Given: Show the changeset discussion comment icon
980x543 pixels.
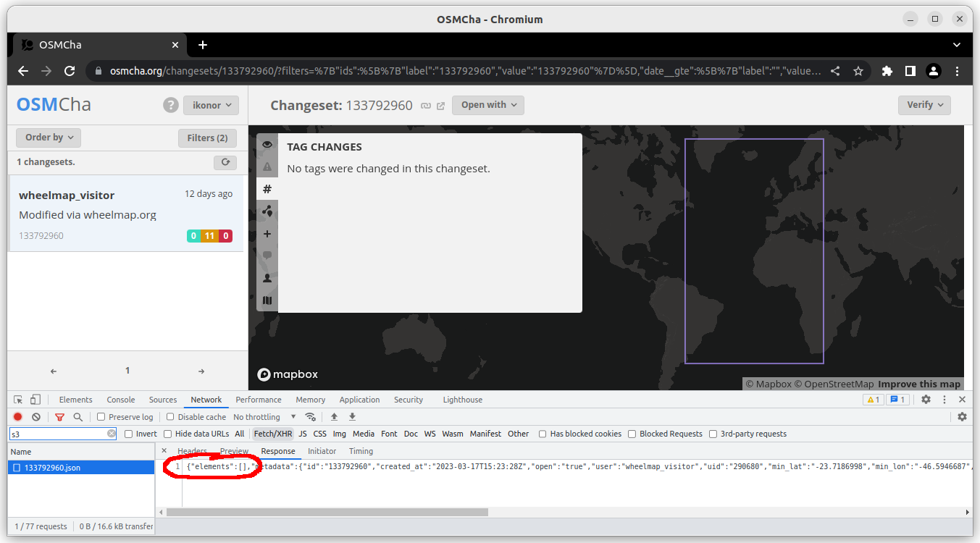Looking at the screenshot, I should (x=267, y=256).
